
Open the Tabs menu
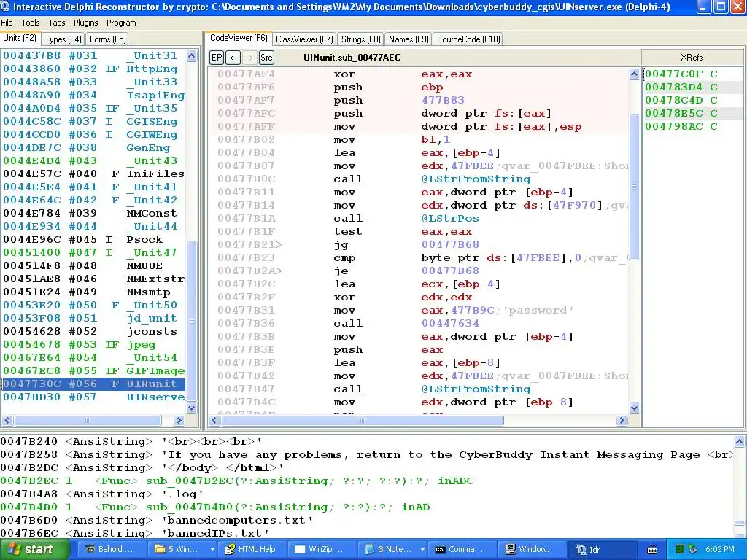click(x=57, y=23)
